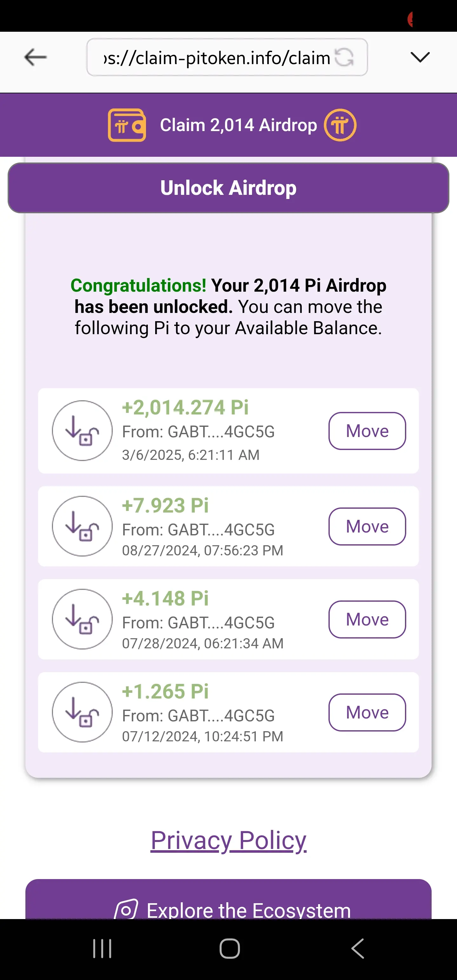Open Android recent apps navigation button
The width and height of the screenshot is (457, 980).
(x=102, y=949)
